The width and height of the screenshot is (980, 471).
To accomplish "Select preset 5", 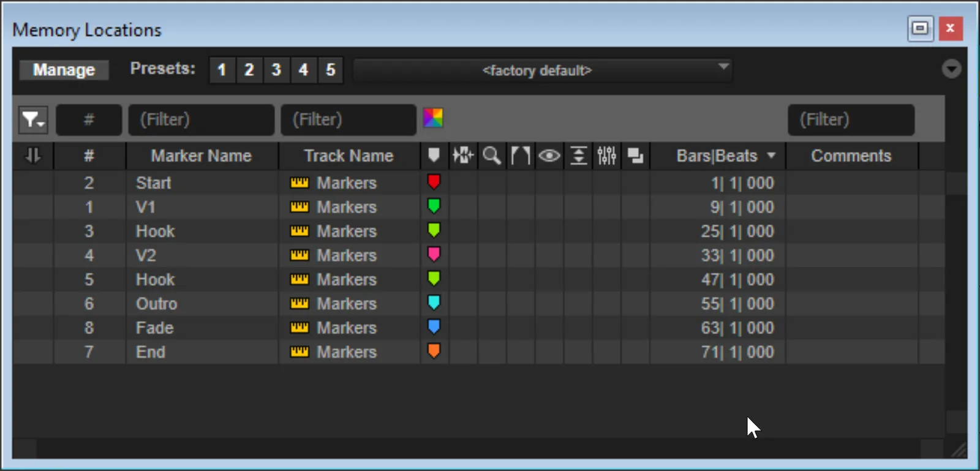I will coord(331,70).
